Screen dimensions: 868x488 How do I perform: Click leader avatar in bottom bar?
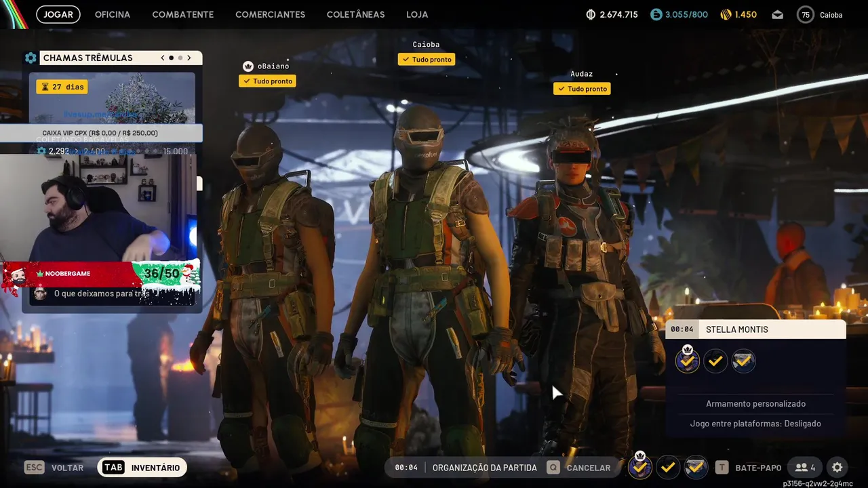(x=640, y=466)
